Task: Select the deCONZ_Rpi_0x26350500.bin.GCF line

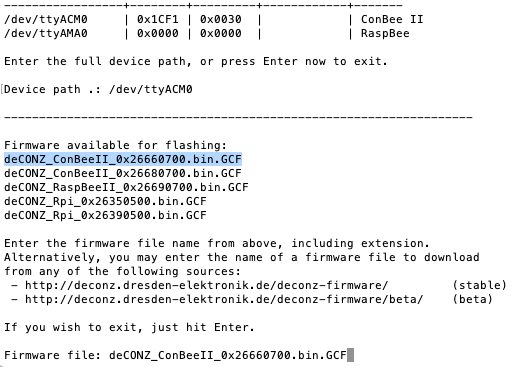Action: point(105,201)
